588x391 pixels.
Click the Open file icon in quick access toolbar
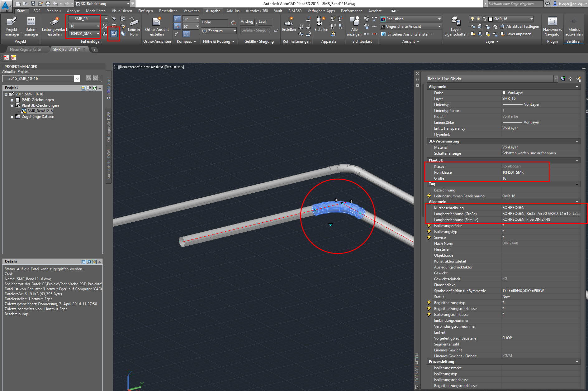(25, 4)
